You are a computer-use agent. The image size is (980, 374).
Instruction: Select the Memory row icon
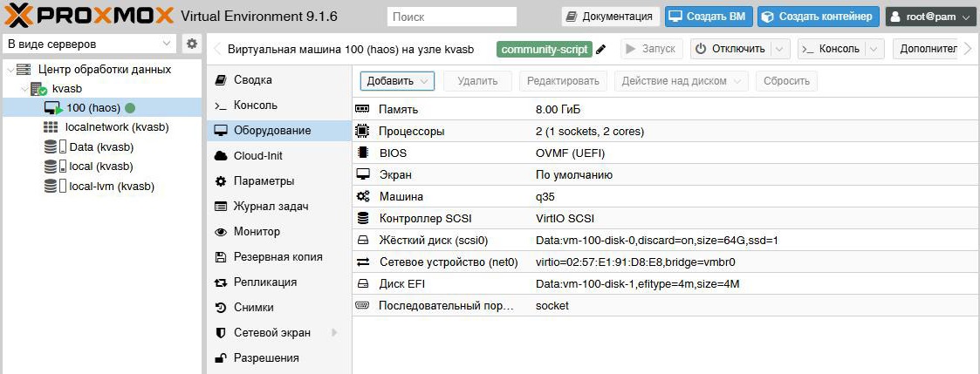[x=362, y=109]
